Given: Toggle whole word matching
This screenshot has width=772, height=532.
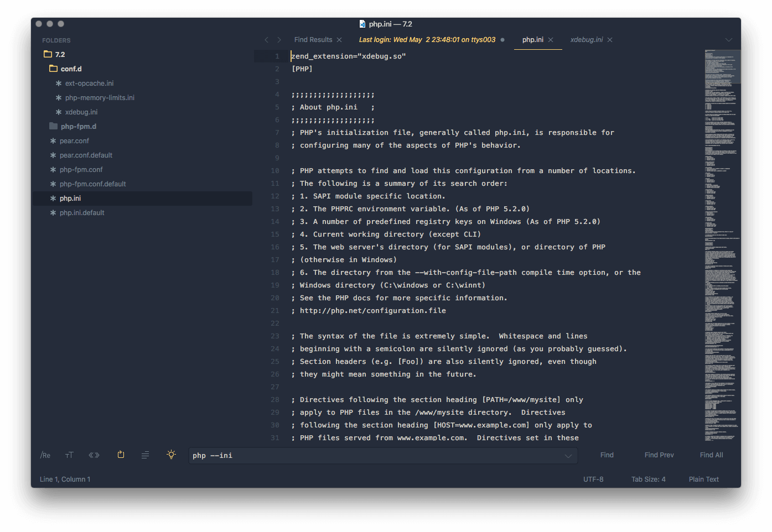Looking at the screenshot, I should click(x=94, y=455).
